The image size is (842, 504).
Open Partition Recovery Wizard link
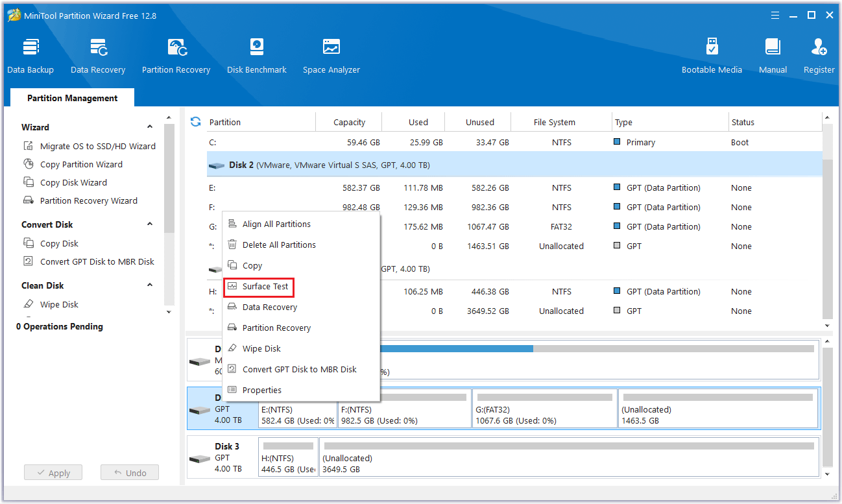tap(89, 200)
